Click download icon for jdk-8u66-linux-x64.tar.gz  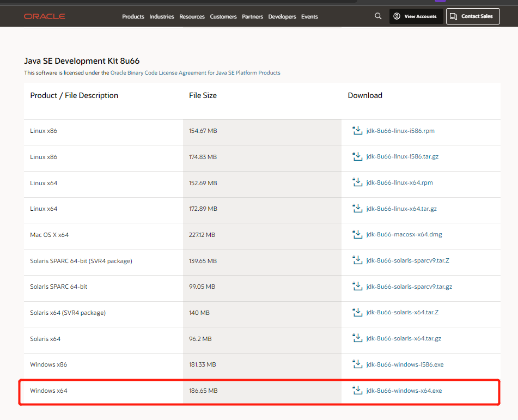pyautogui.click(x=357, y=209)
